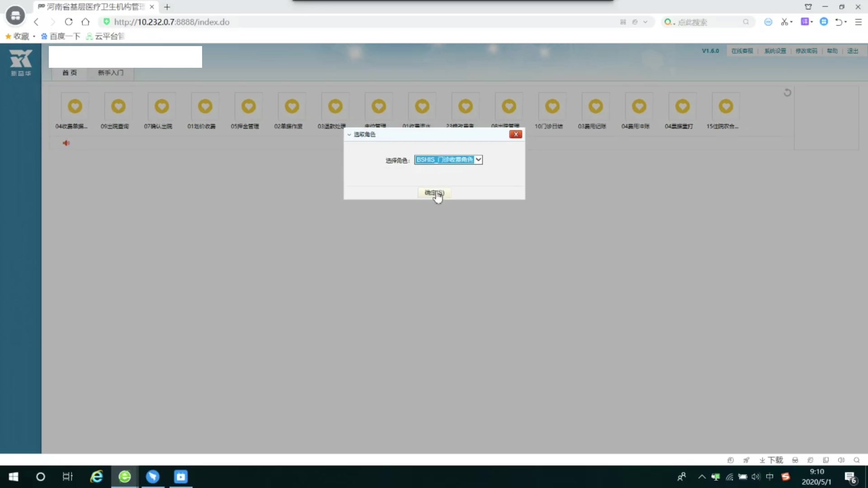Collapse the 选取角色 dialog chevron
Screen dimensions: 868x488
pos(349,135)
